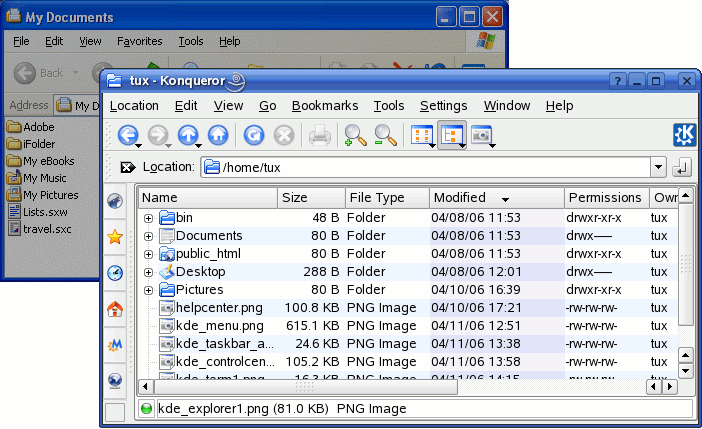This screenshot has height=429, width=702.
Task: Zoom out with the magnifier minus icon
Action: pos(385,135)
